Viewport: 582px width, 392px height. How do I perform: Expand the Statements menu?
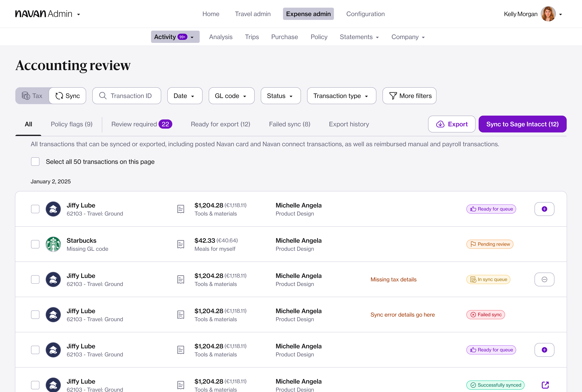[359, 37]
